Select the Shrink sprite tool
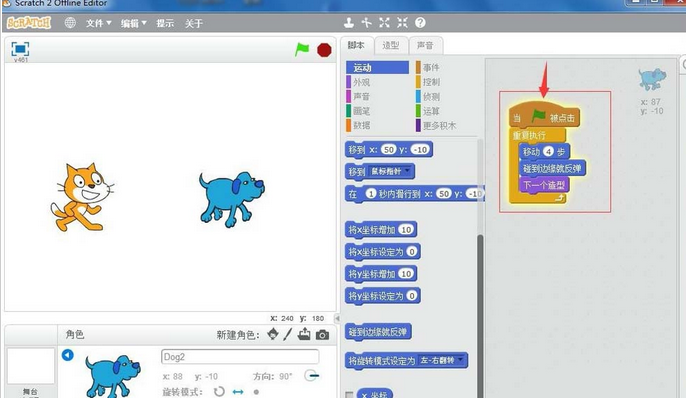The height and width of the screenshot is (398, 686). coord(402,22)
